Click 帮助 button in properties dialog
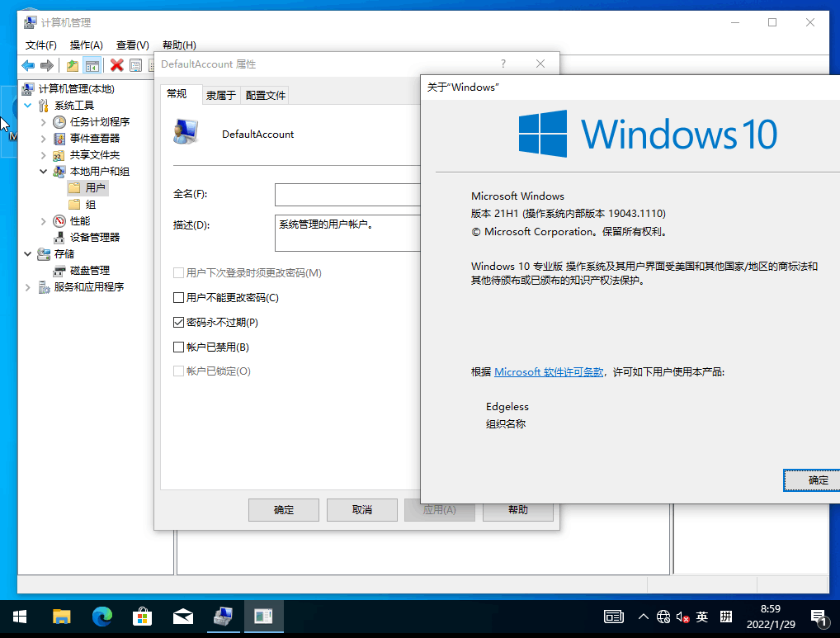Screen dimensions: 840x638 [x=518, y=510]
